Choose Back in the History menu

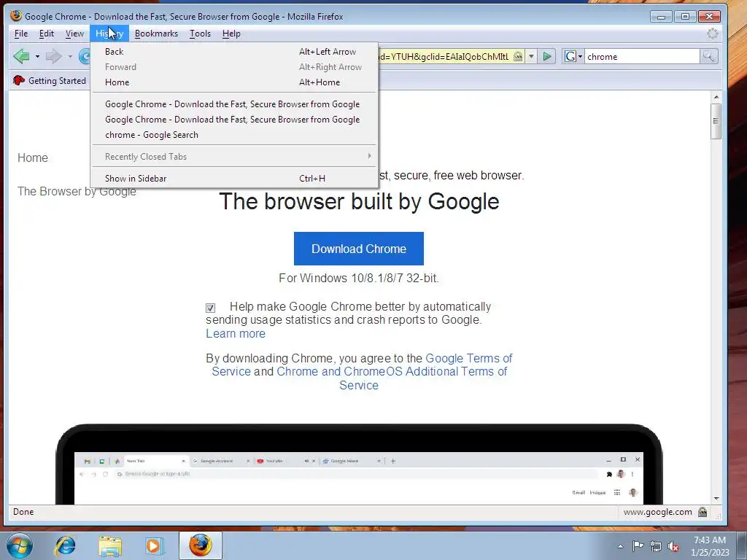click(x=233, y=52)
